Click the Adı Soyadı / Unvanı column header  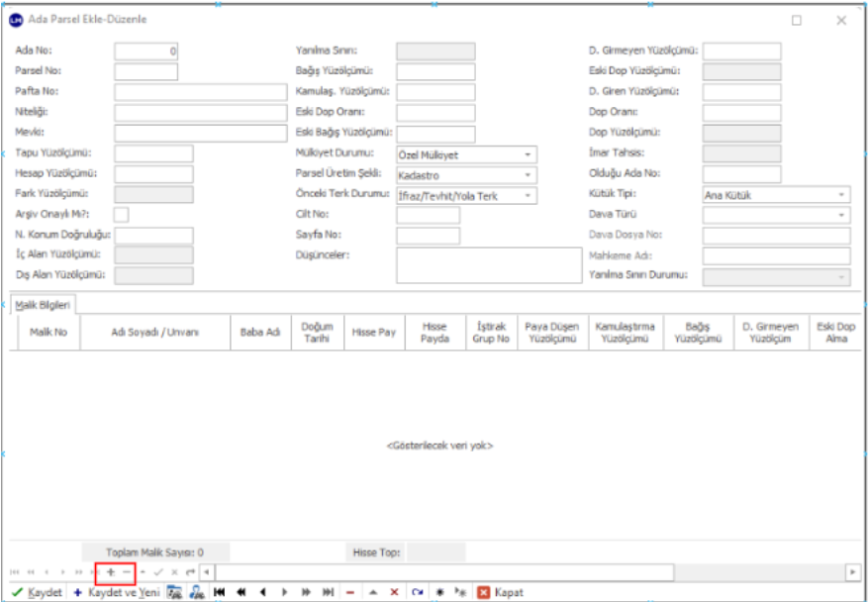pyautogui.click(x=154, y=333)
